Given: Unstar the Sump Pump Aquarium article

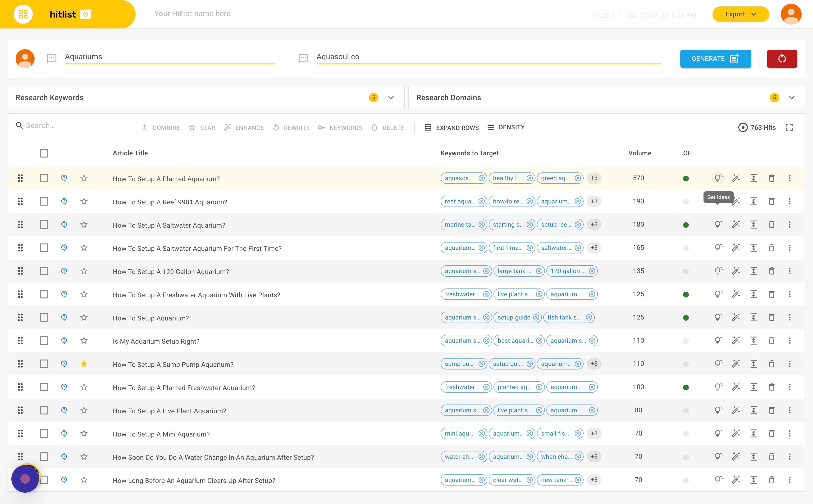Looking at the screenshot, I should pos(84,364).
